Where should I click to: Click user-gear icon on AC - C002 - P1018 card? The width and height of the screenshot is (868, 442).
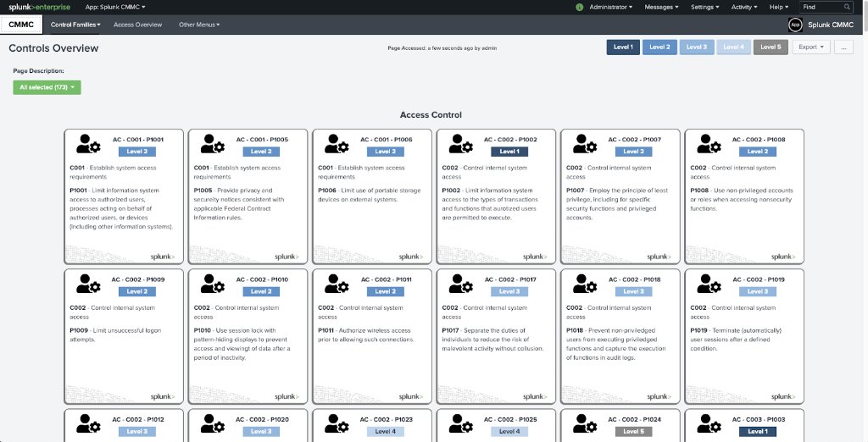click(584, 284)
